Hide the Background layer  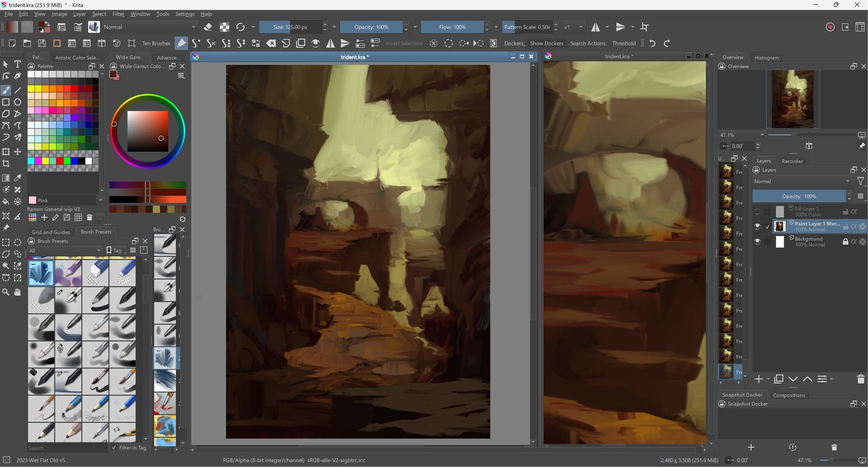757,242
